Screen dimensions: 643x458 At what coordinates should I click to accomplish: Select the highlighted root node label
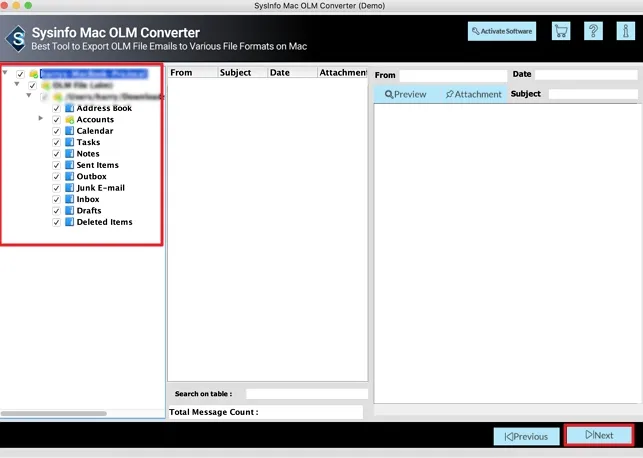pyautogui.click(x=94, y=74)
